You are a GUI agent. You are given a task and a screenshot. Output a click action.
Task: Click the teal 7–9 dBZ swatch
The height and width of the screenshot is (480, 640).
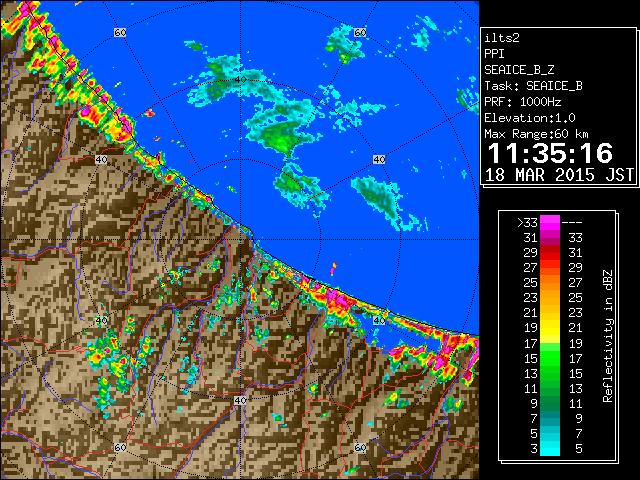(x=550, y=418)
